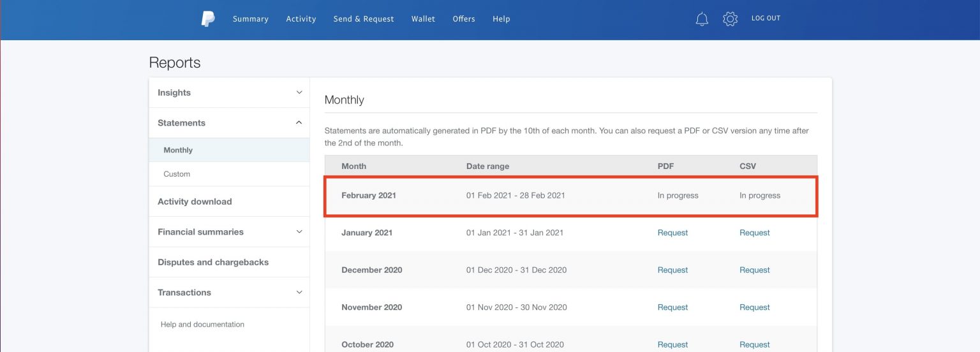The image size is (980, 352).
Task: Expand the Insights section chevron
Action: (299, 92)
